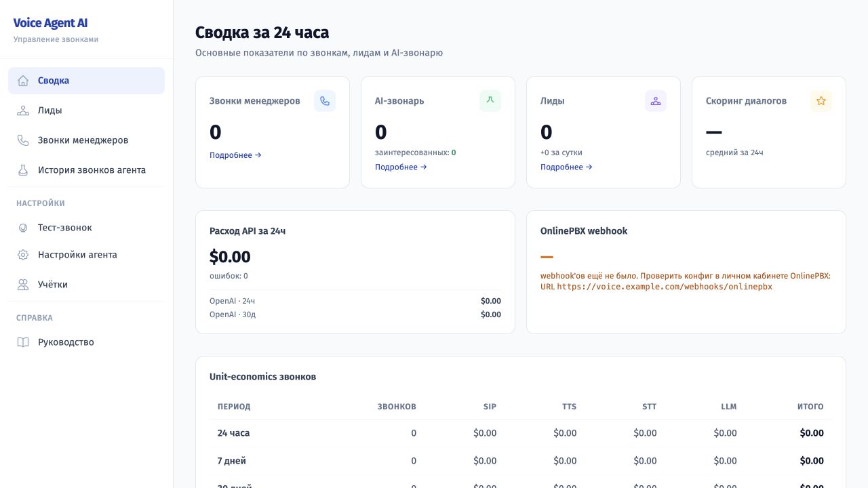
Task: Click the purple icon on the Лиды card
Action: click(x=656, y=101)
